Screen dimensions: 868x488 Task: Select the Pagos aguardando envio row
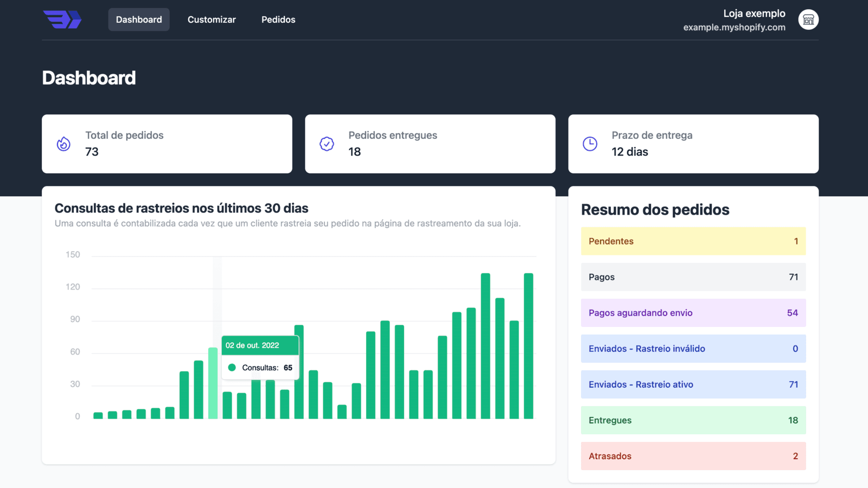click(693, 313)
